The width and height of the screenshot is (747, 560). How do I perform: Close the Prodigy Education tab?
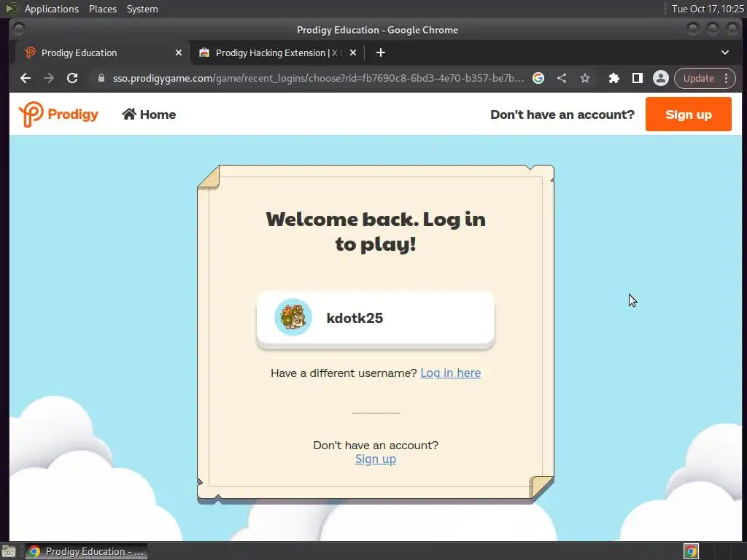[179, 52]
